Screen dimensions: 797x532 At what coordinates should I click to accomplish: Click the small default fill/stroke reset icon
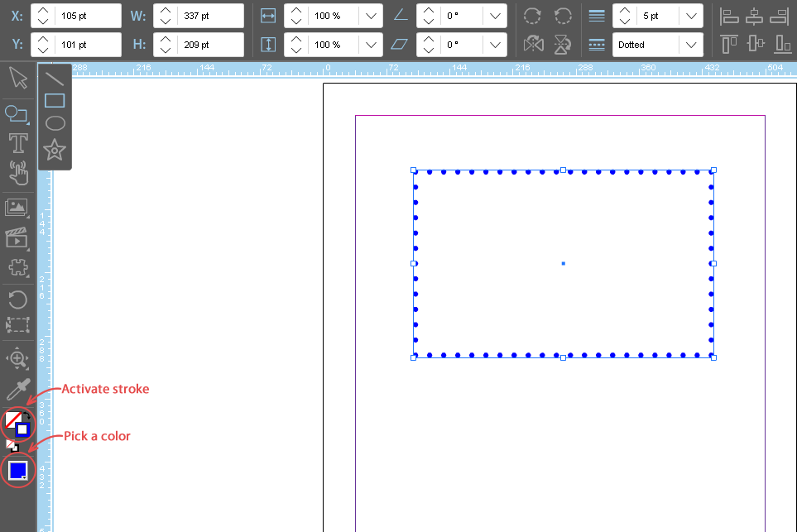pos(12,446)
